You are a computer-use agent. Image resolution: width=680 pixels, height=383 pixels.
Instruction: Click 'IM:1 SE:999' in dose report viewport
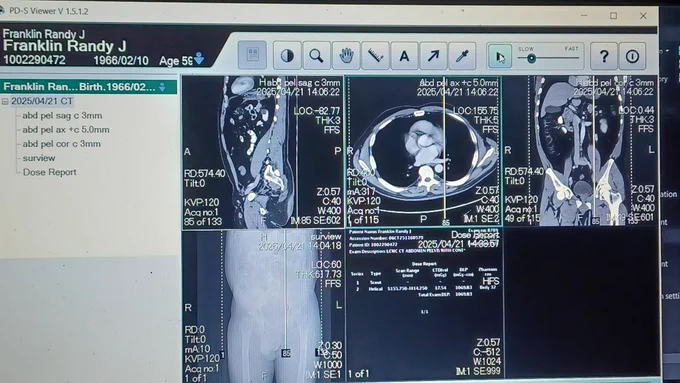coord(478,371)
